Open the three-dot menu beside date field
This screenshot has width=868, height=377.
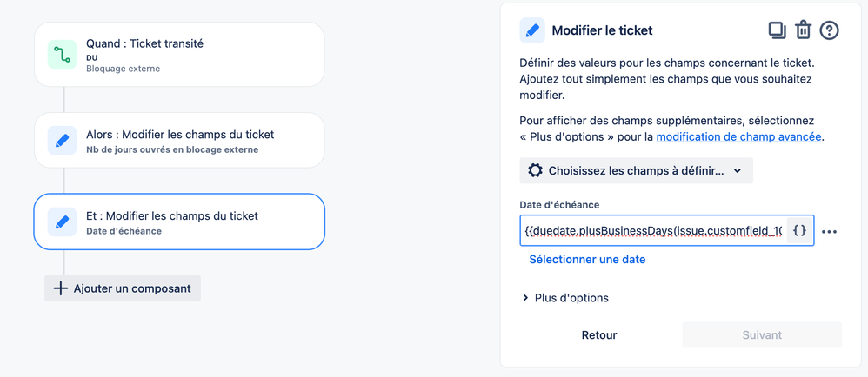pos(829,232)
